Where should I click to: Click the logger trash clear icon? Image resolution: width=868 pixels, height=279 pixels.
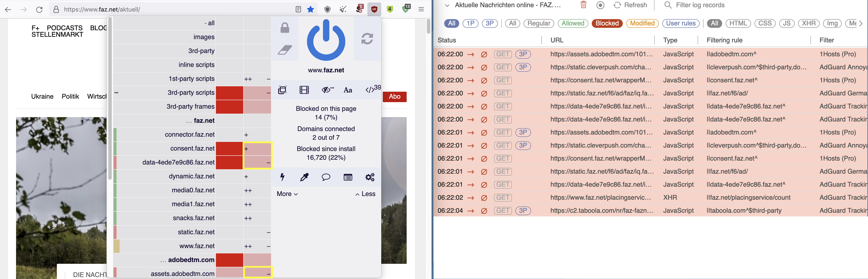583,5
